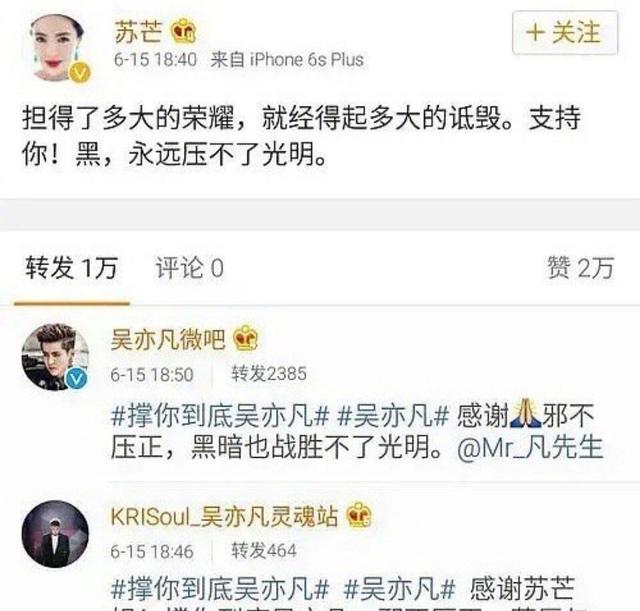This screenshot has width=640, height=611.
Task: Open 吴亦凡微吧 avatar picture
Action: tap(55, 357)
